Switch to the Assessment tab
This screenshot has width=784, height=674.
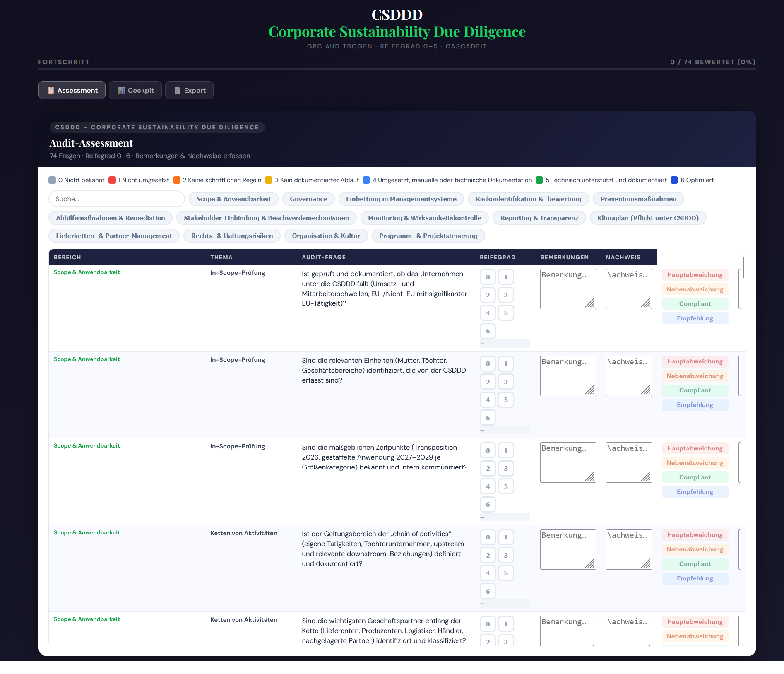72,90
